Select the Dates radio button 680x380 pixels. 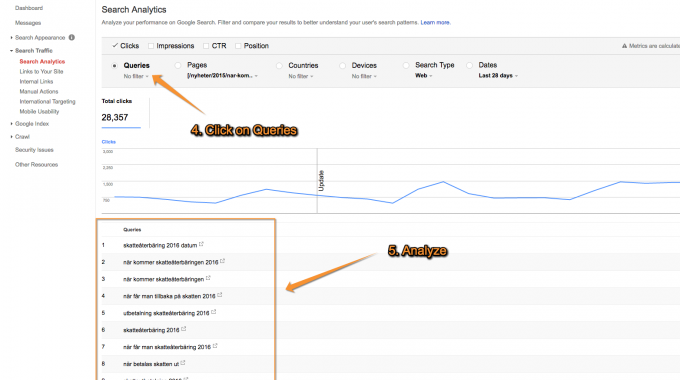point(469,66)
